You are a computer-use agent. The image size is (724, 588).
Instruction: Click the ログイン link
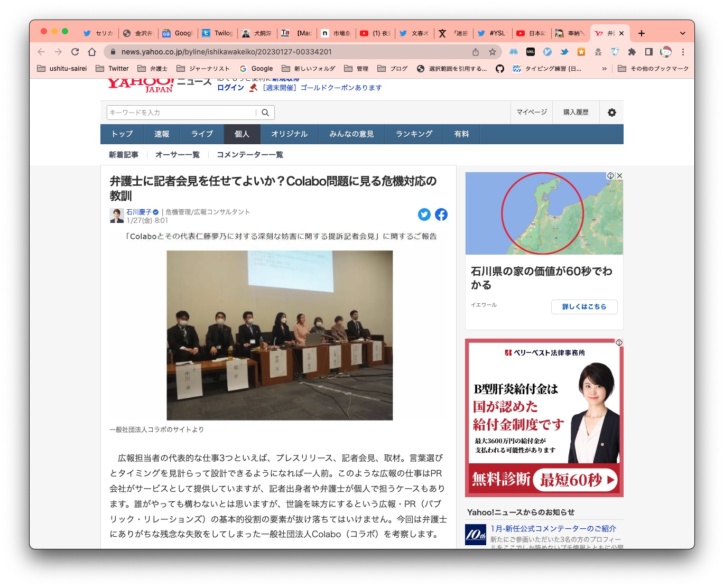pyautogui.click(x=230, y=88)
